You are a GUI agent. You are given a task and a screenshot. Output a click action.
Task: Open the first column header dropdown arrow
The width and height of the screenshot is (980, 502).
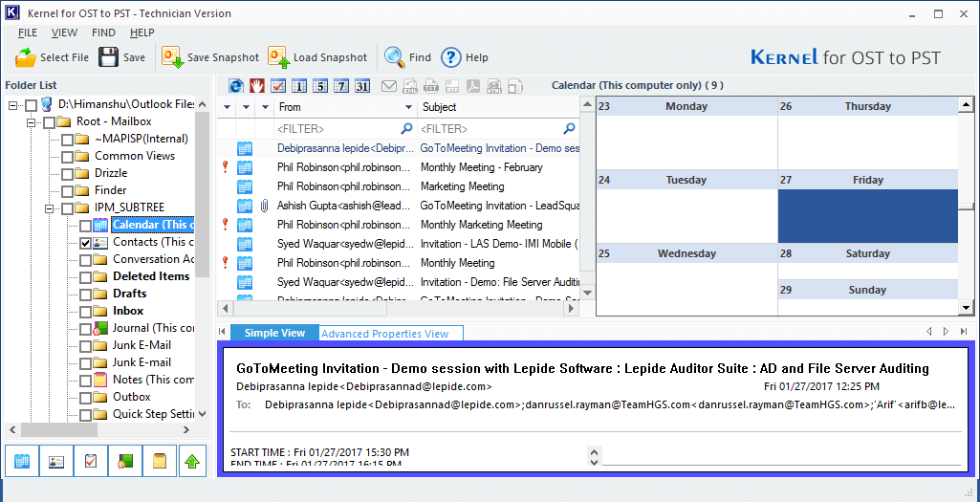(227, 107)
